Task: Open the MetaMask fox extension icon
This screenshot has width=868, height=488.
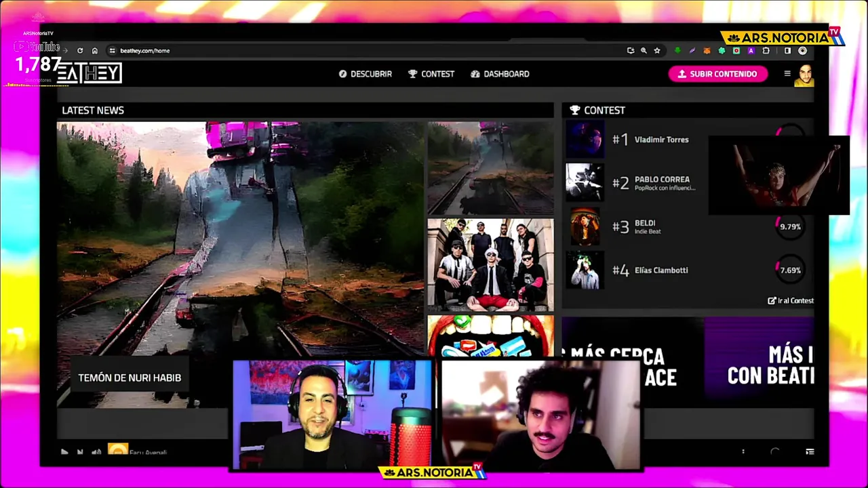Action: tap(707, 50)
